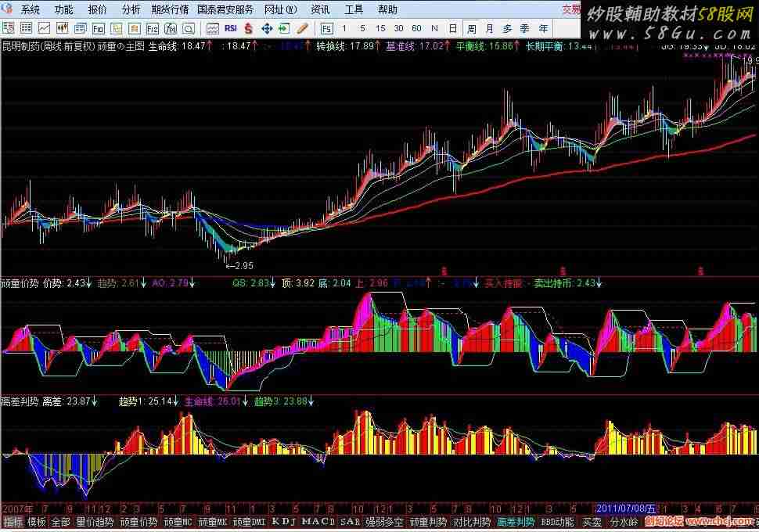The width and height of the screenshot is (759, 532).
Task: Select the blue four-arrow move icon
Action: 266,28
